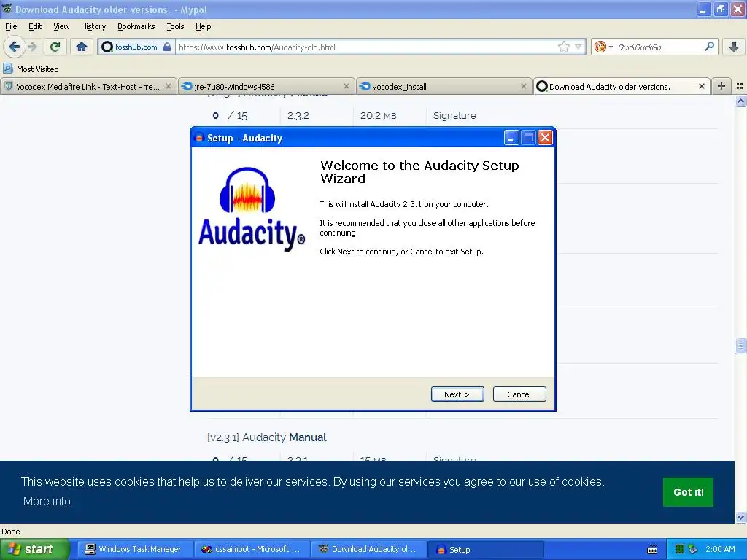Open the Tools menu
Screen dimensions: 747x560
[175, 26]
